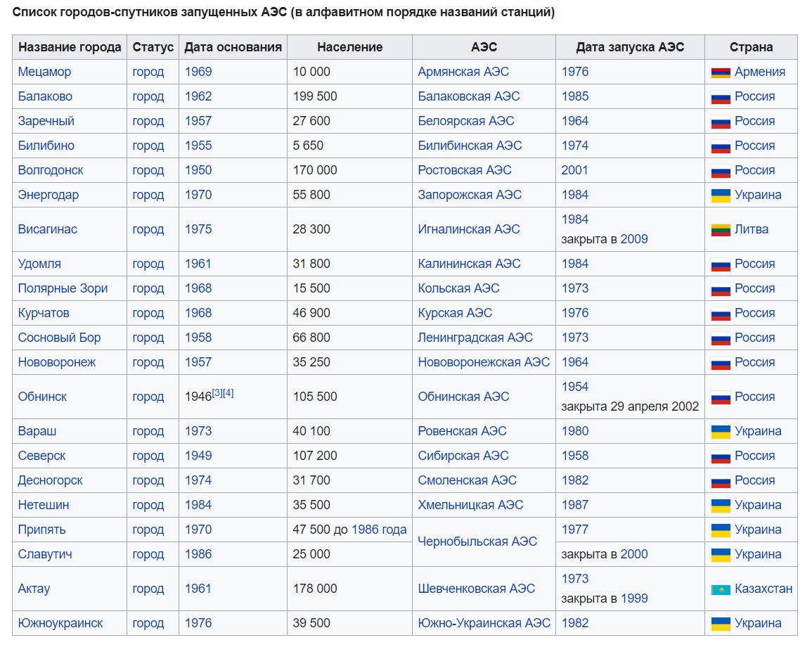Click the Russia flag in the Балаково row

(721, 97)
